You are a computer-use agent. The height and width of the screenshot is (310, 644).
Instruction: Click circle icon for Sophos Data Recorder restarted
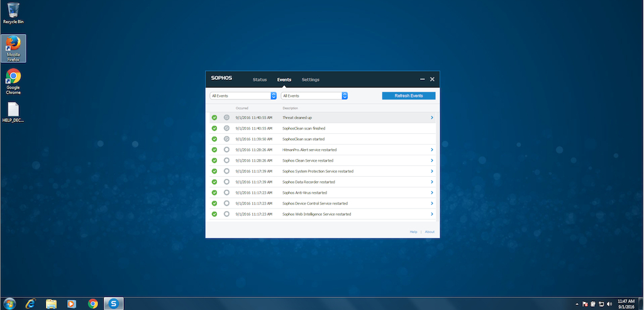pos(226,182)
